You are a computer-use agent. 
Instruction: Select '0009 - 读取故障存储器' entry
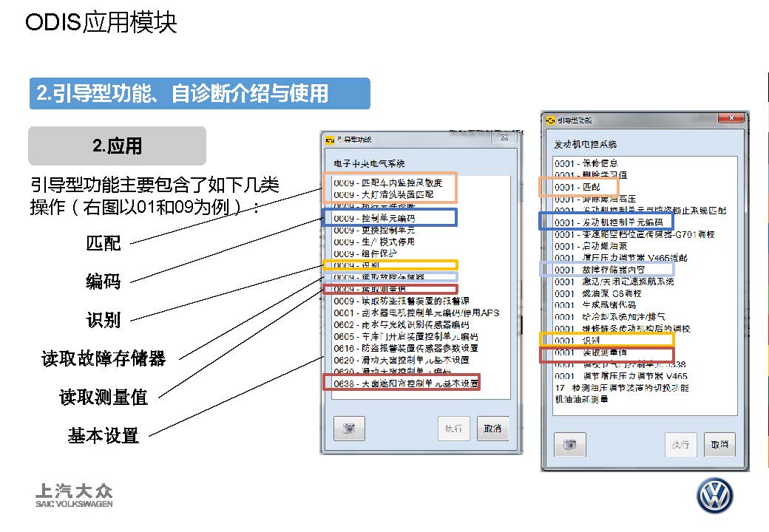point(379,277)
